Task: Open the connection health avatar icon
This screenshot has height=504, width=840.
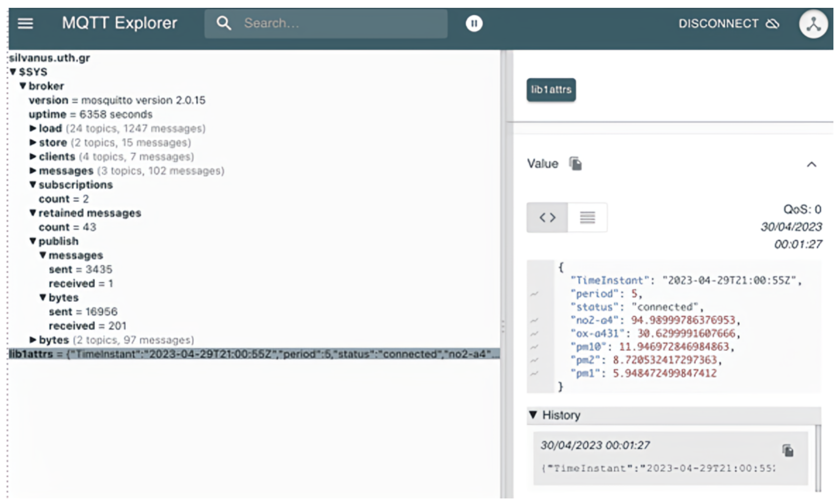Action: (813, 24)
